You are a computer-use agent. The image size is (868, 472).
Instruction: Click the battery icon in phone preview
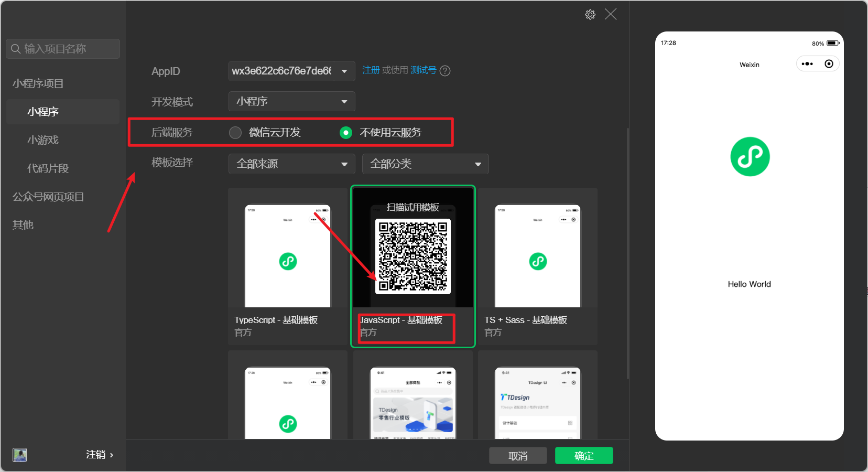[x=833, y=43]
